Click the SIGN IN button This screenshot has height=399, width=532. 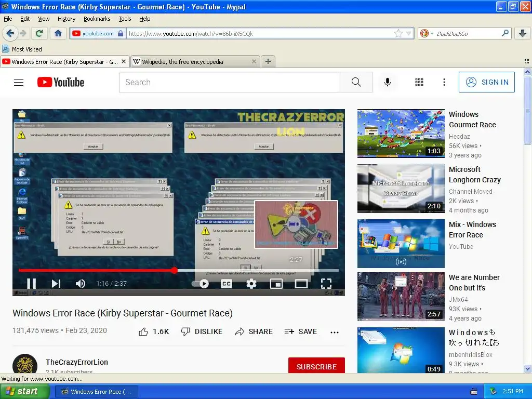coord(486,82)
